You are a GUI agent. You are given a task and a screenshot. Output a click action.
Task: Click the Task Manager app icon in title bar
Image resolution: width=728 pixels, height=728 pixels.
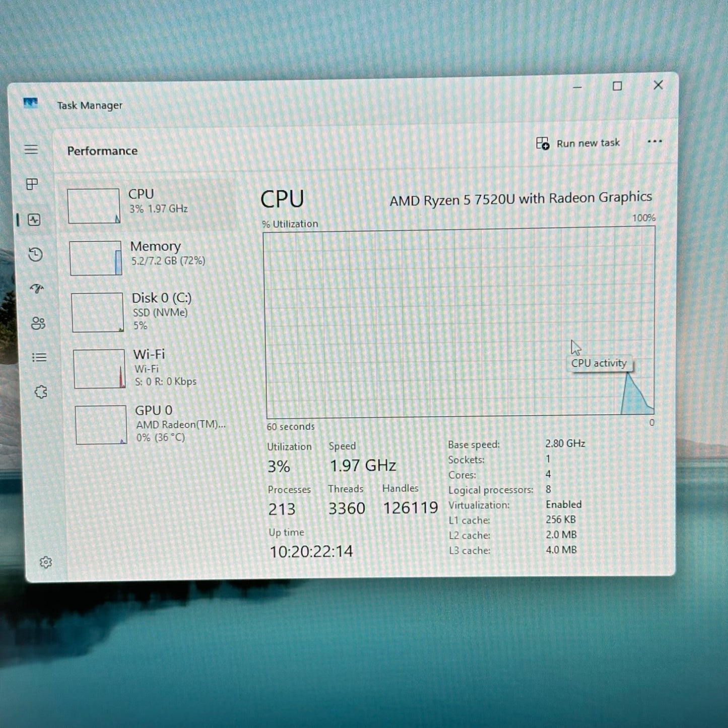point(31,103)
